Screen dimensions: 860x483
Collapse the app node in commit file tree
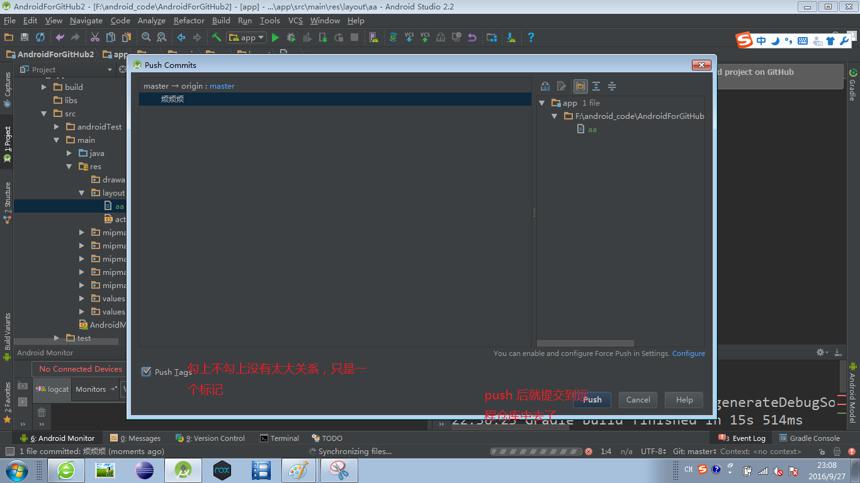(542, 103)
